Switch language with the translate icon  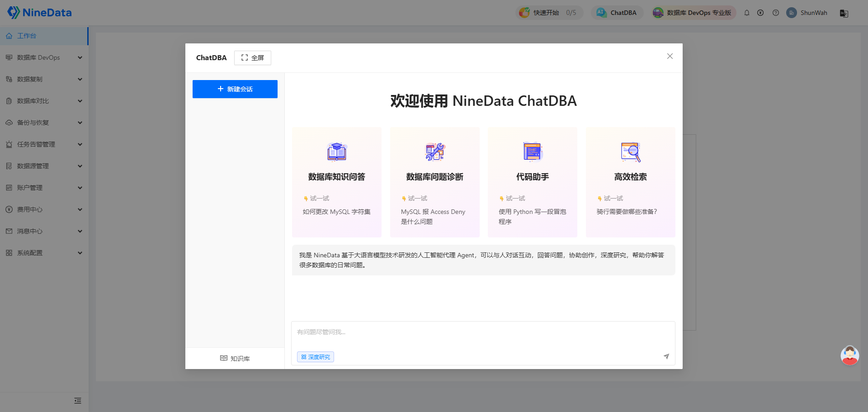[844, 13]
